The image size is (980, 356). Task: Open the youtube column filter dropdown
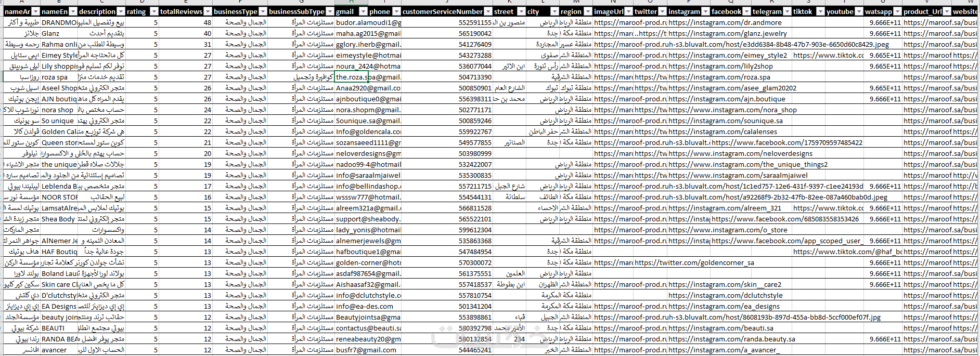859,11
